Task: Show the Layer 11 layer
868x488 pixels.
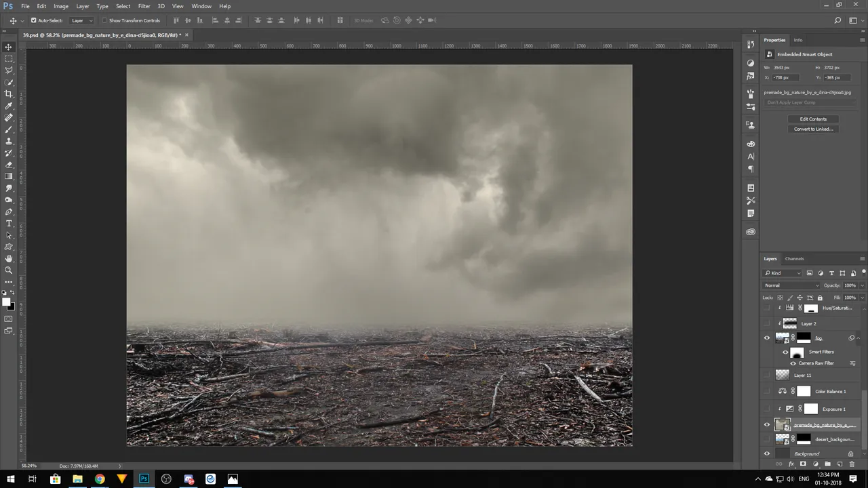Action: (767, 375)
